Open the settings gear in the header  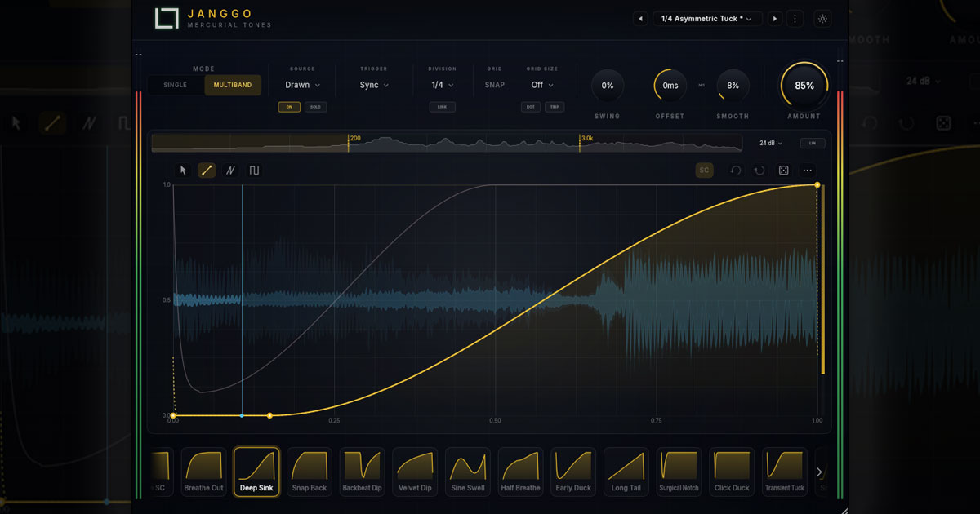(822, 19)
